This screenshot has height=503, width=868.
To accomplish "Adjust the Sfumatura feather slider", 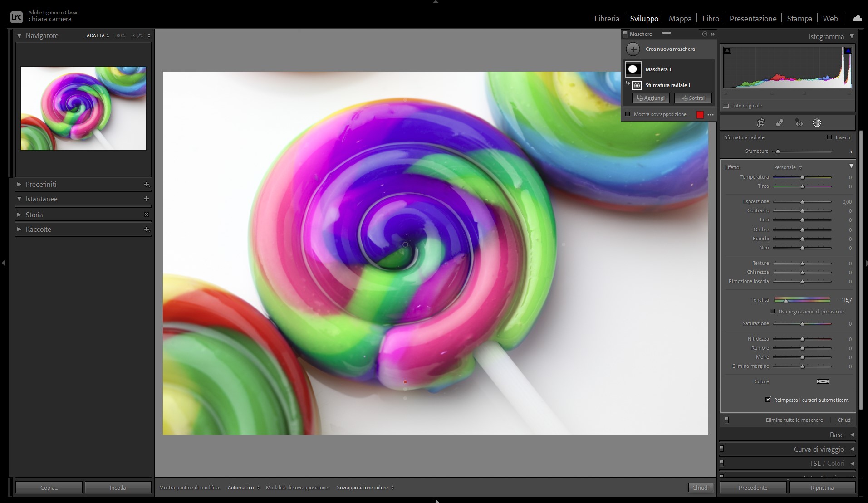I will pos(778,151).
